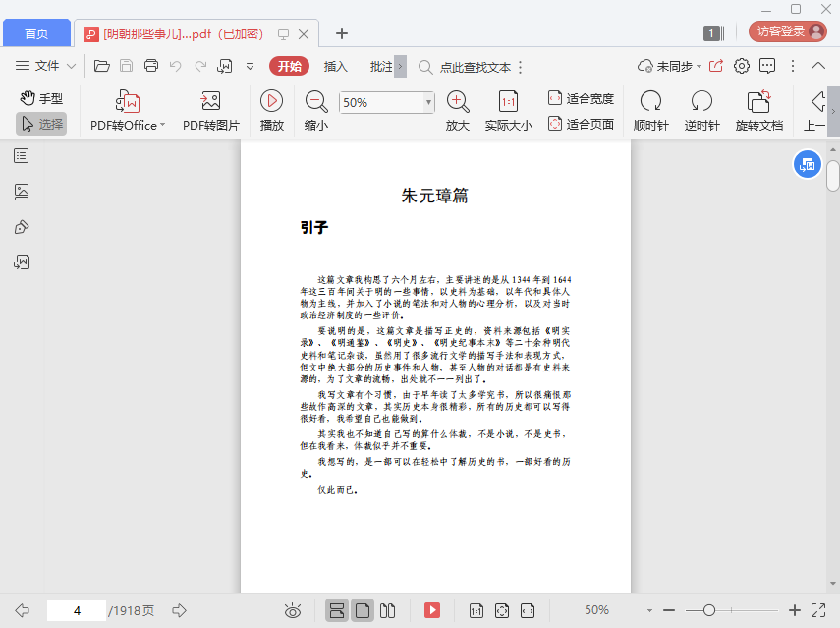Click status bar fit page icon
This screenshot has height=628, width=840.
point(502,611)
